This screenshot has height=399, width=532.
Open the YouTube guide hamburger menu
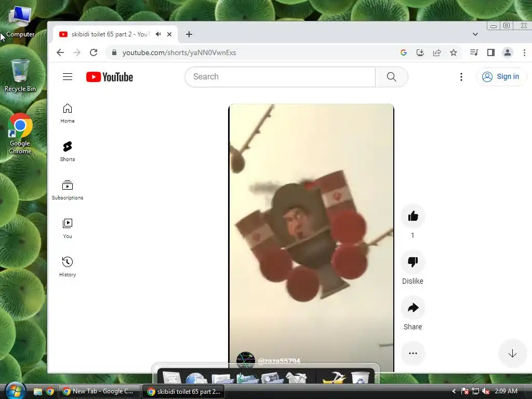[x=68, y=77]
